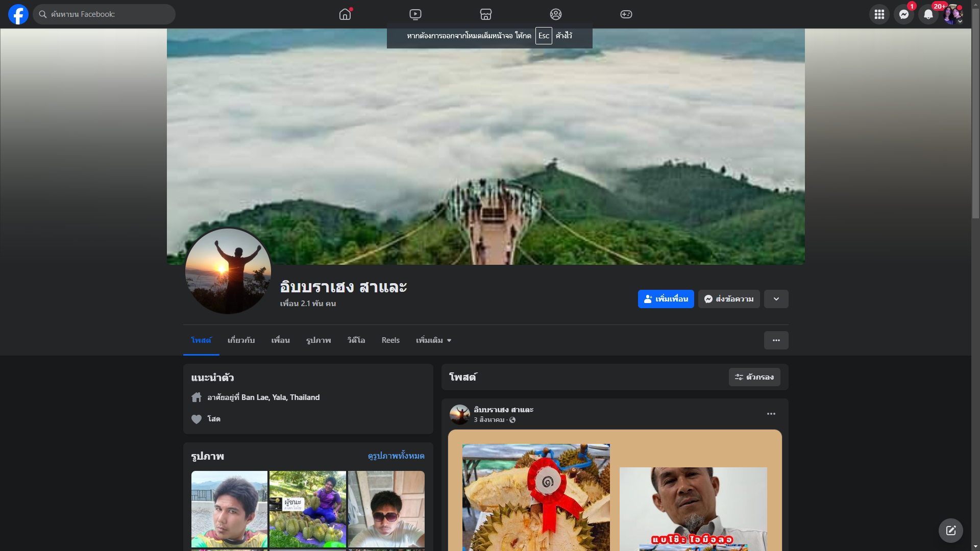
Task: Open the ตัวกรอง posts filter button
Action: pos(754,377)
